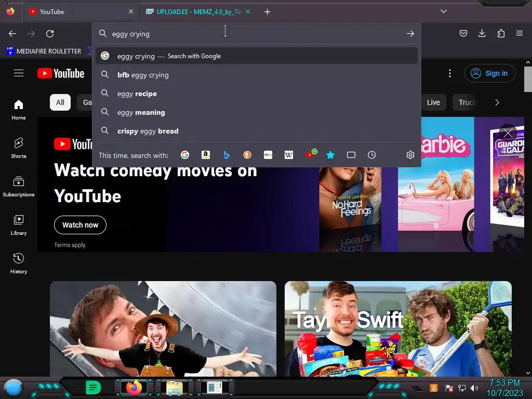Image resolution: width=532 pixels, height=399 pixels.
Task: Open a new browser tab
Action: click(268, 12)
